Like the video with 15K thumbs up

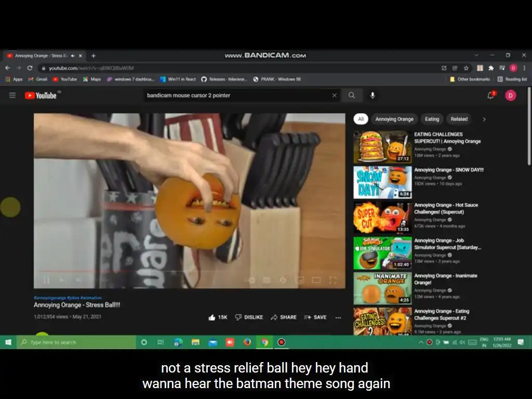[218, 317]
